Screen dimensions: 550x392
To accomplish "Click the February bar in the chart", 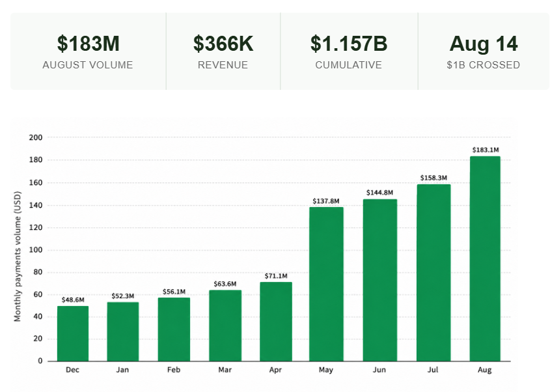I will 174,329.
